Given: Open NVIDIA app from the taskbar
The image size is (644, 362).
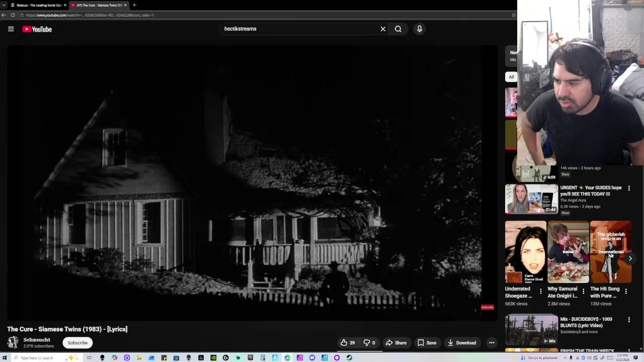Looking at the screenshot, I should (x=213, y=357).
